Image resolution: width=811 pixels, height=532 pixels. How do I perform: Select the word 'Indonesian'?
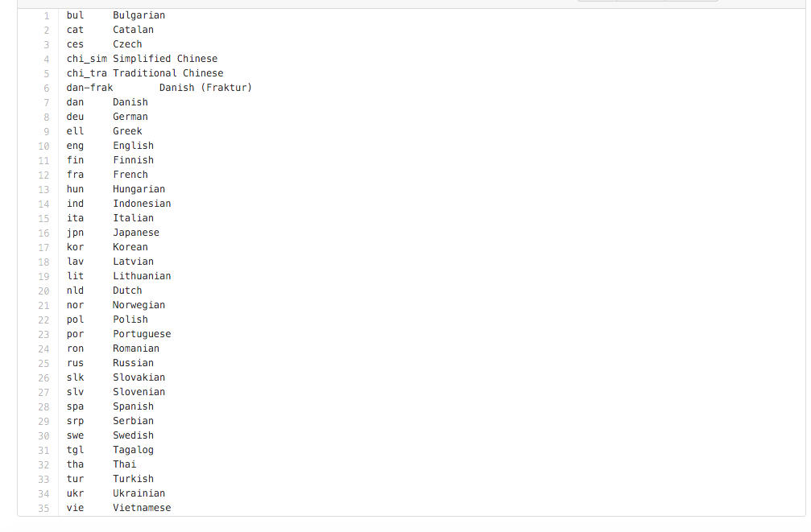click(142, 204)
